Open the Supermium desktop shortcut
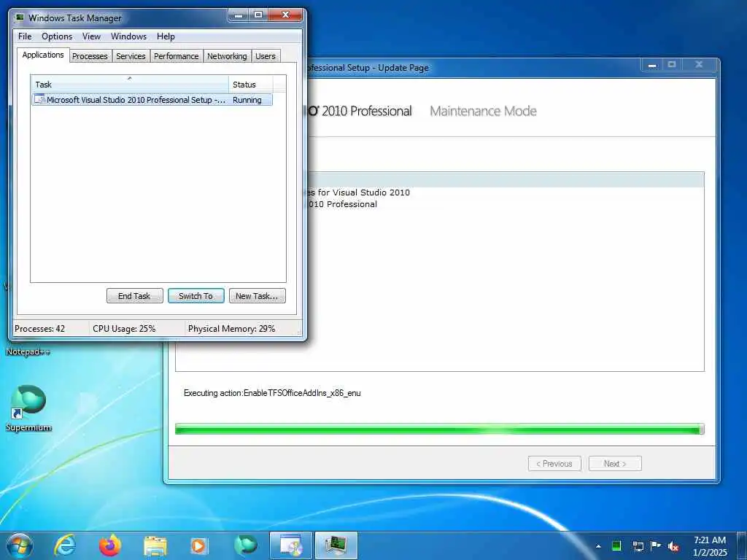747x560 pixels. [x=28, y=408]
